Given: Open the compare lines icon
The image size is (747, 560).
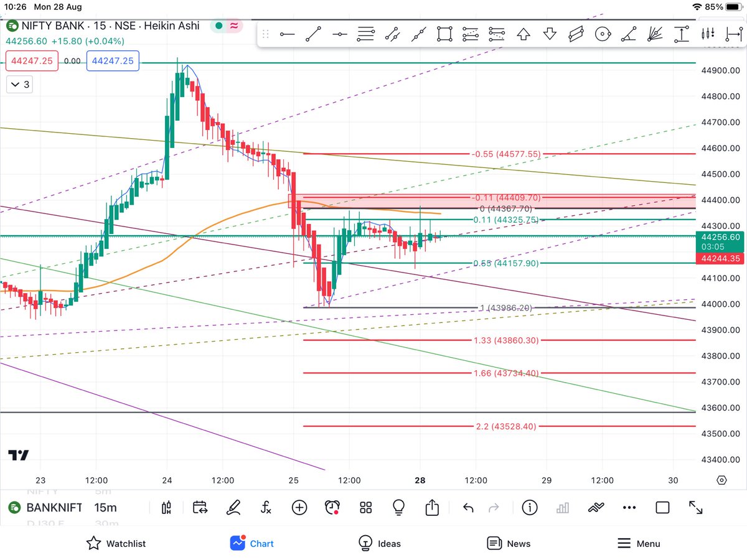Looking at the screenshot, I should [596, 508].
